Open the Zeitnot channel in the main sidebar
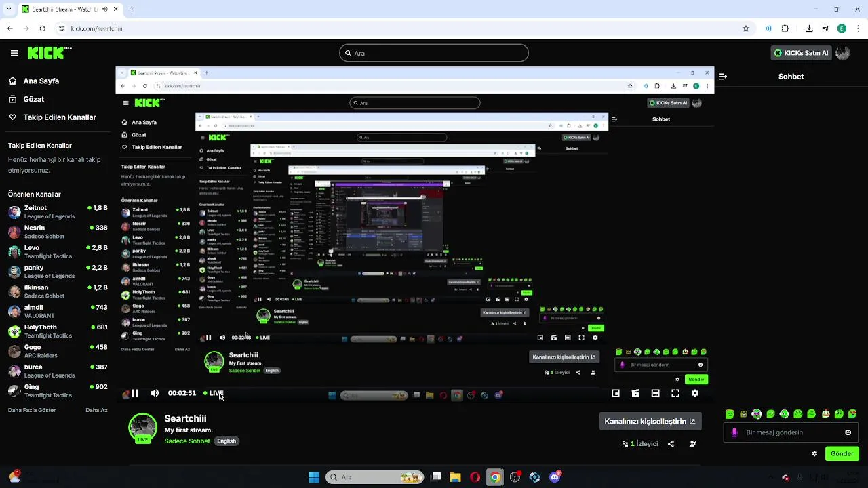The image size is (868, 488). coord(58,212)
